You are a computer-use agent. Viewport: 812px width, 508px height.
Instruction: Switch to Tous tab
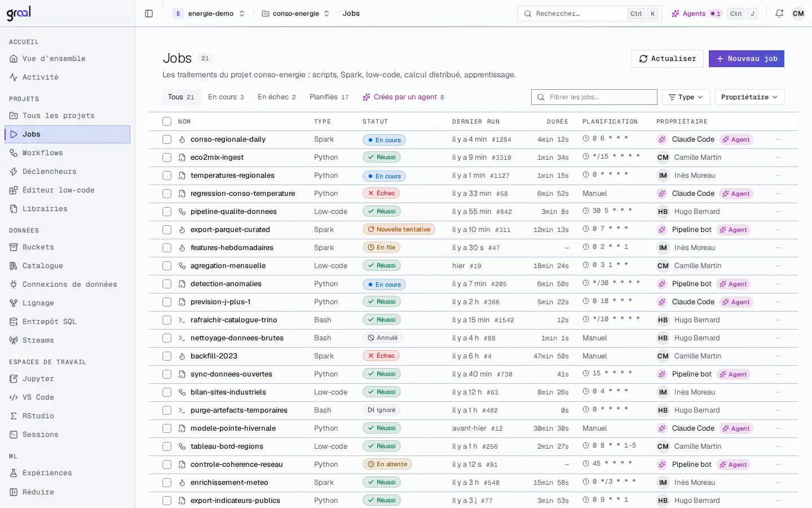click(181, 97)
